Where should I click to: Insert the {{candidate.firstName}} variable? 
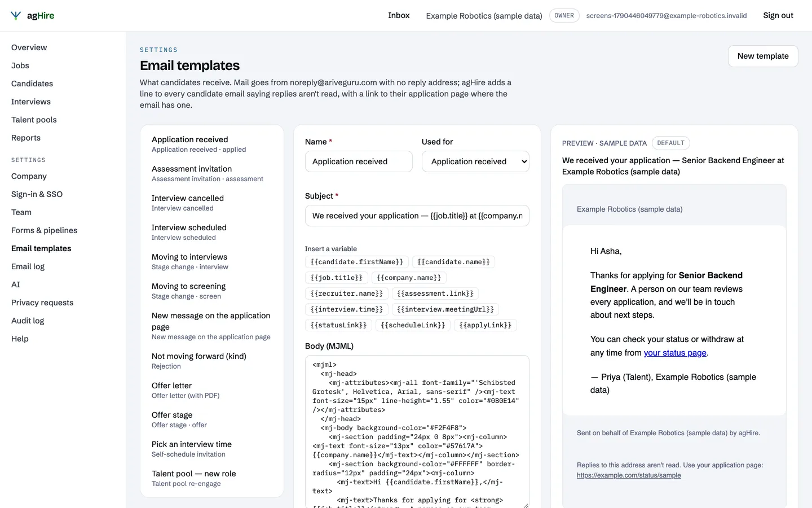(357, 262)
